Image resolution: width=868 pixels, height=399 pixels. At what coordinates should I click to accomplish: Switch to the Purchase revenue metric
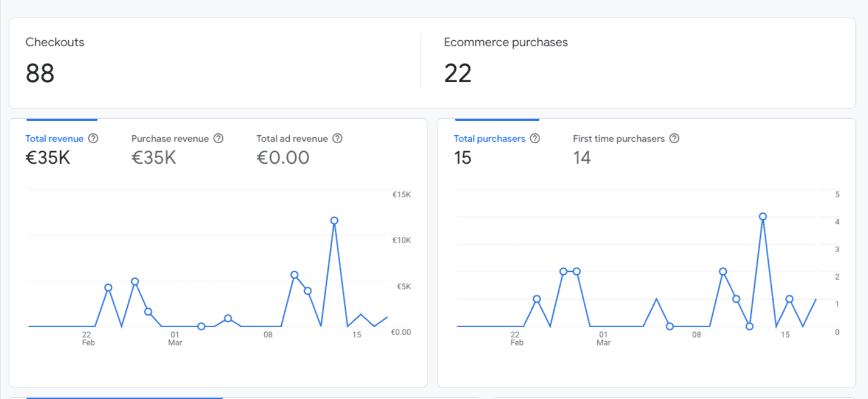click(x=170, y=138)
